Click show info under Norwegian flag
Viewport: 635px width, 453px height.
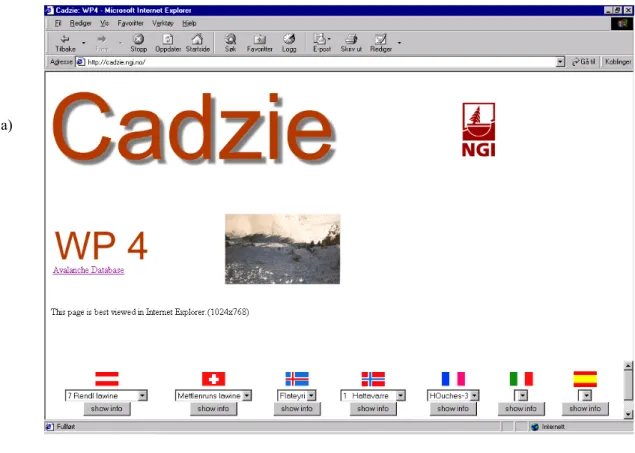click(x=373, y=409)
